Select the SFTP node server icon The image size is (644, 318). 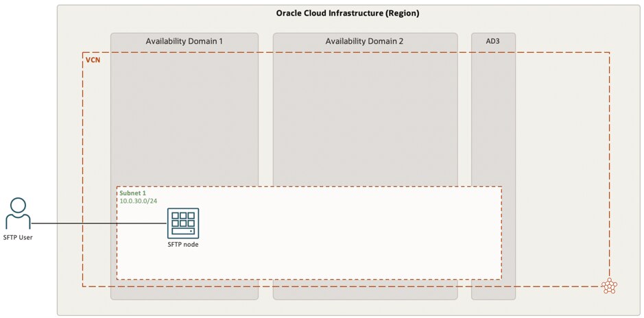182,223
